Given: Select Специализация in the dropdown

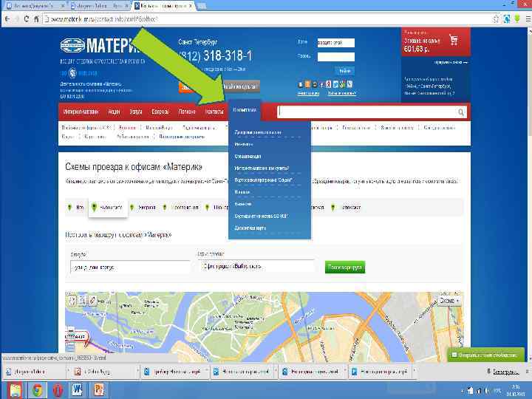Looking at the screenshot, I should pyautogui.click(x=248, y=157).
